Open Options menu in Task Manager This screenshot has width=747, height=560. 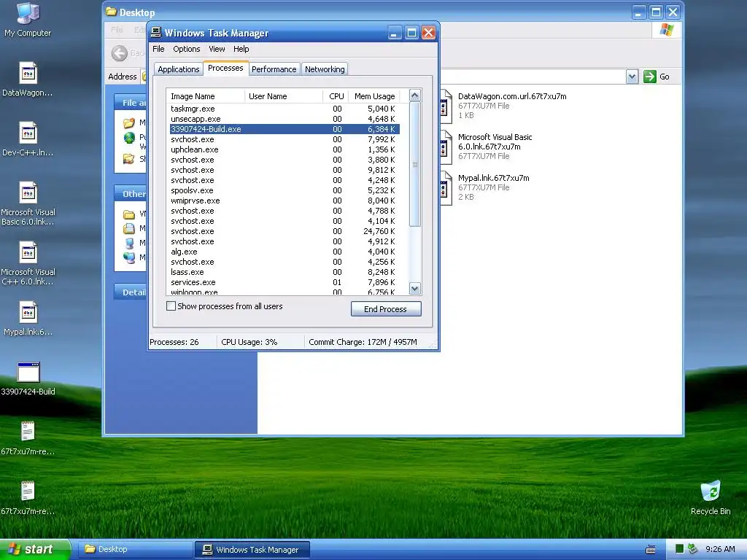point(186,49)
